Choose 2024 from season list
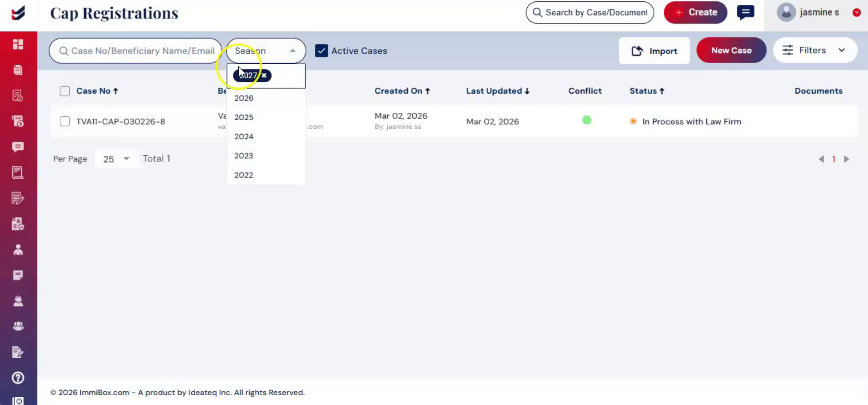The height and width of the screenshot is (405, 868). pyautogui.click(x=266, y=136)
